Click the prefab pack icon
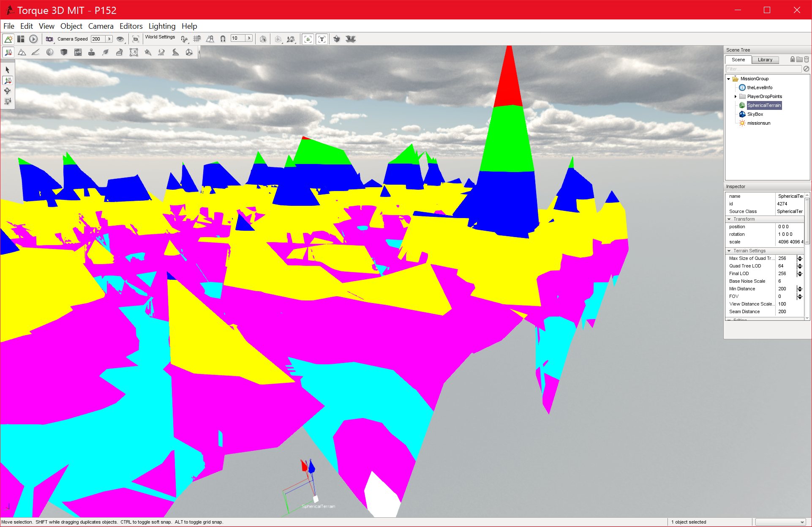The image size is (812, 527). click(337, 39)
